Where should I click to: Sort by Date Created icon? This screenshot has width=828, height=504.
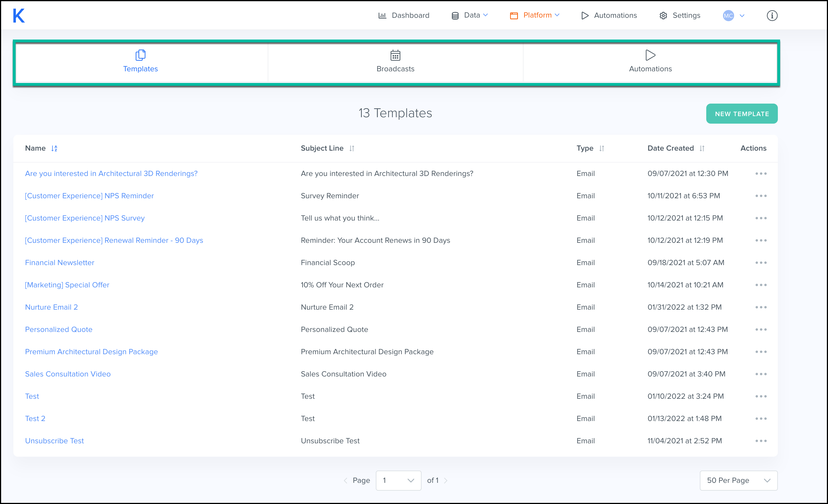(x=702, y=148)
